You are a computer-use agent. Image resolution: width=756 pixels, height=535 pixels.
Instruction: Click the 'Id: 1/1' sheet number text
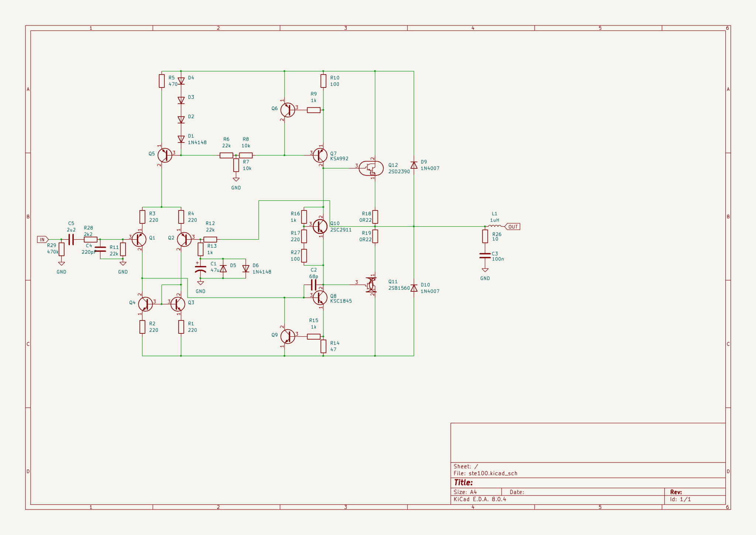pos(680,499)
